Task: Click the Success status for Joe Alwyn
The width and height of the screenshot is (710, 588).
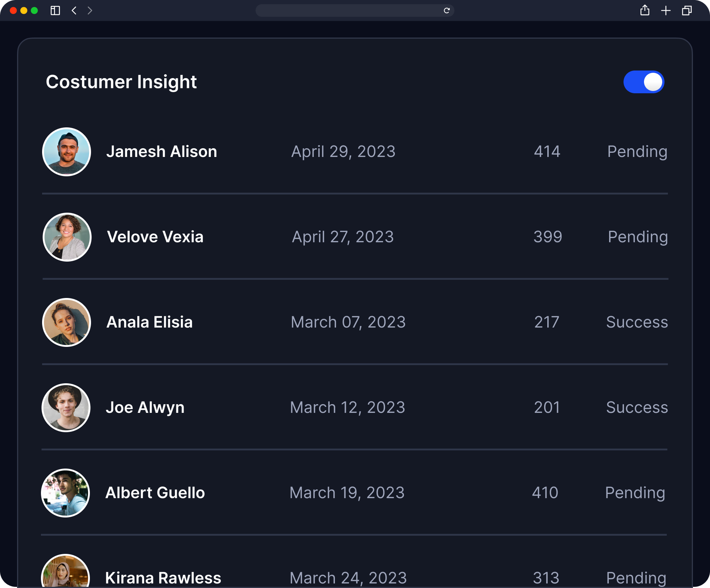Action: coord(637,408)
